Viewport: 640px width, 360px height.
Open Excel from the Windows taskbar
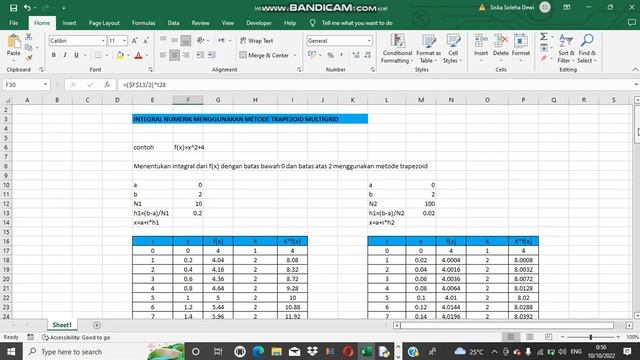tap(366, 351)
